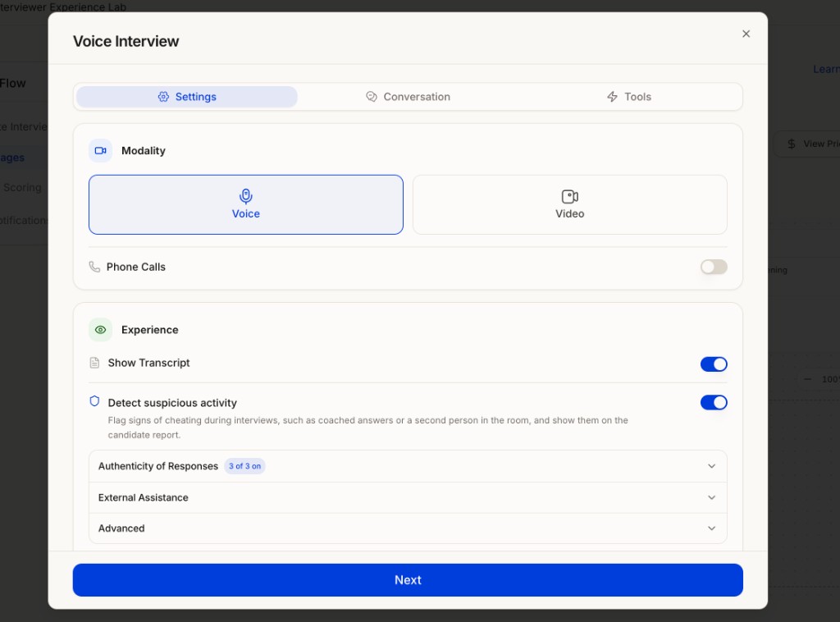Switch to the Tools tab
Screen dimensions: 840x622
coord(628,97)
